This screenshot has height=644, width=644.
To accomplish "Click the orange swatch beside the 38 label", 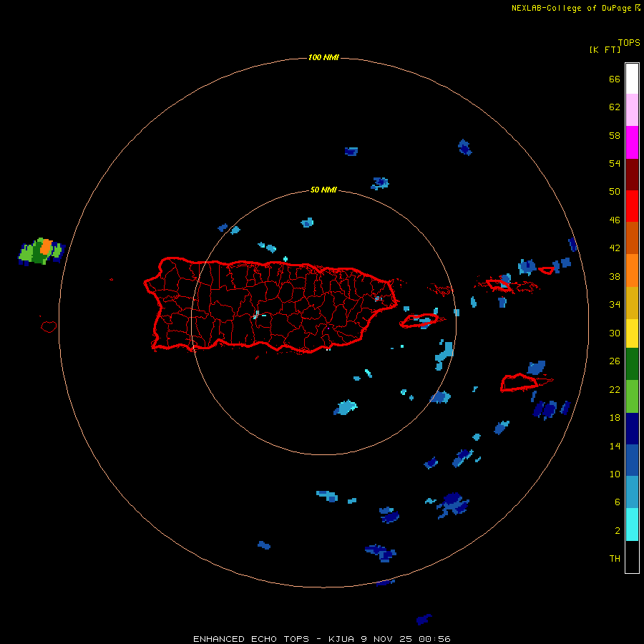I will pyautogui.click(x=632, y=270).
